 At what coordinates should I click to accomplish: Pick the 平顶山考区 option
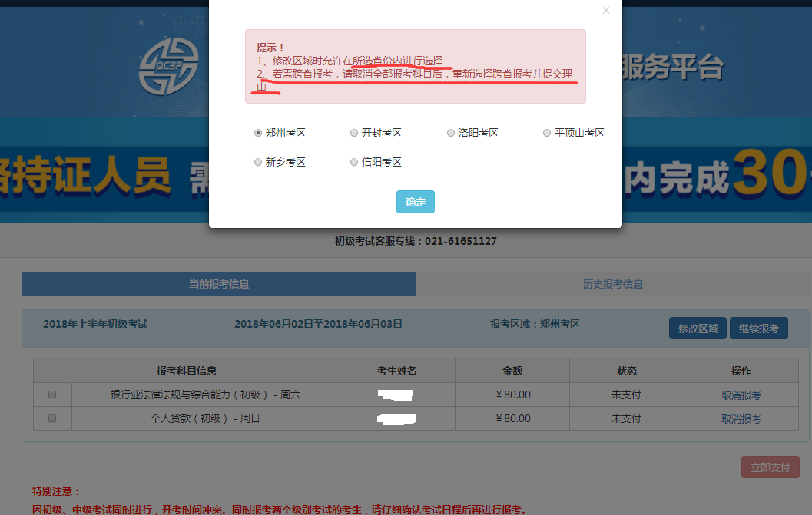click(x=546, y=132)
